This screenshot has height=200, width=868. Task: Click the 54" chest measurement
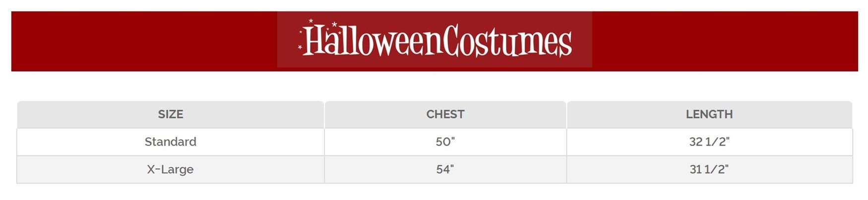tap(445, 169)
